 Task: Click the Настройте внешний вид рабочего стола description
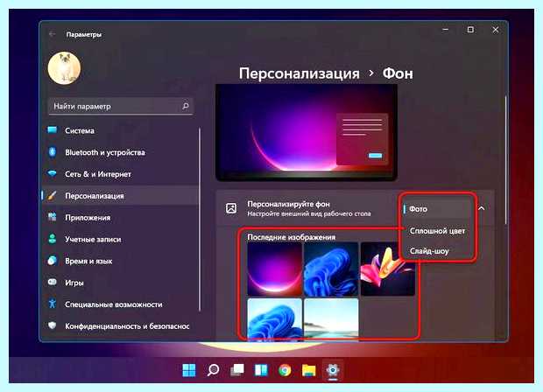tap(309, 213)
